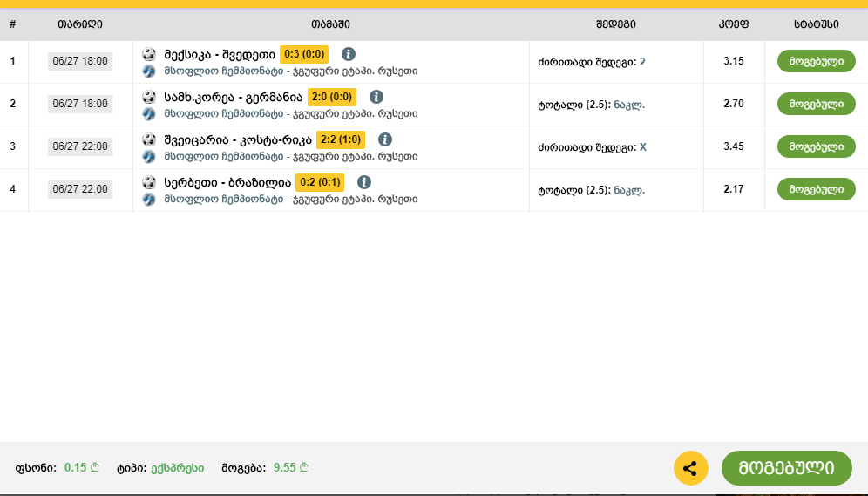Click score badge 2:0 (0:0)
Image resolution: width=868 pixels, height=496 pixels.
click(x=331, y=97)
